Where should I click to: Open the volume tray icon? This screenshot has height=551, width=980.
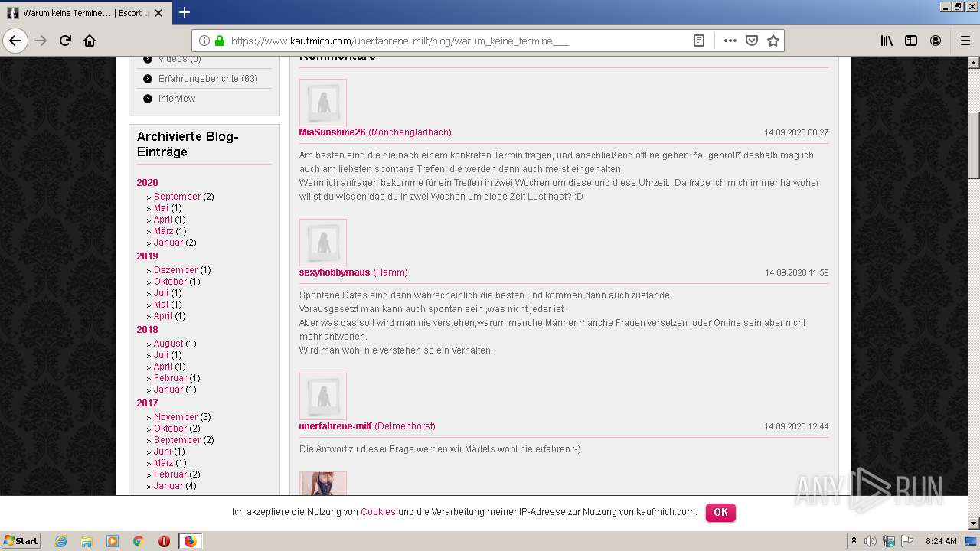[871, 541]
